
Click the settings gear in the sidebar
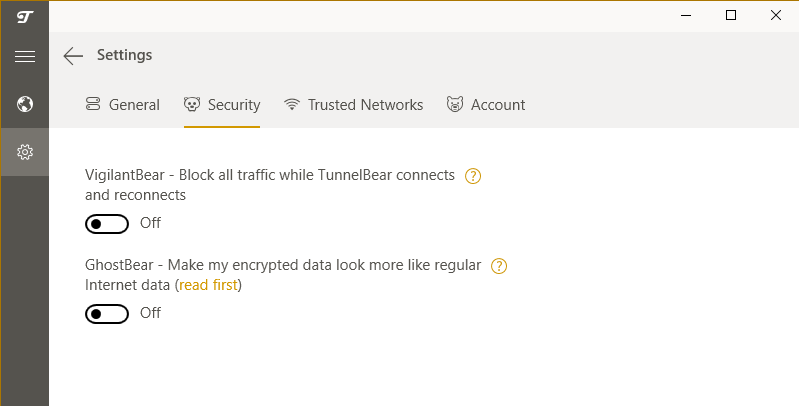coord(25,152)
